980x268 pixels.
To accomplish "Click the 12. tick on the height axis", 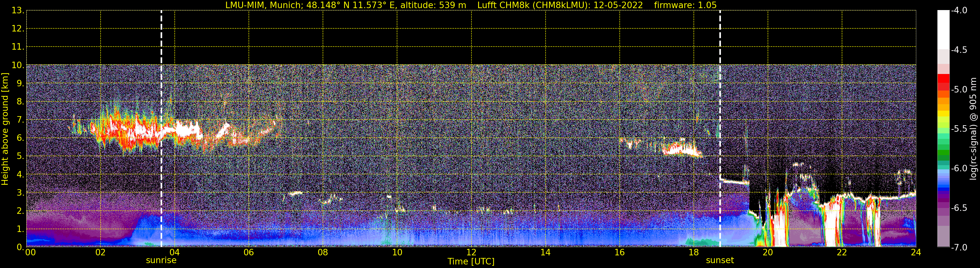I will 18,29.
